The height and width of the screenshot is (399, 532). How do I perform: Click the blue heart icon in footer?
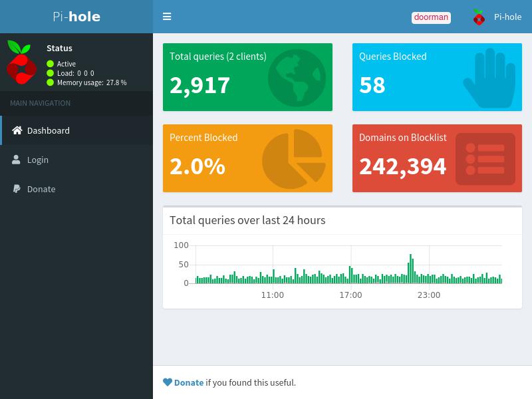[x=168, y=382]
